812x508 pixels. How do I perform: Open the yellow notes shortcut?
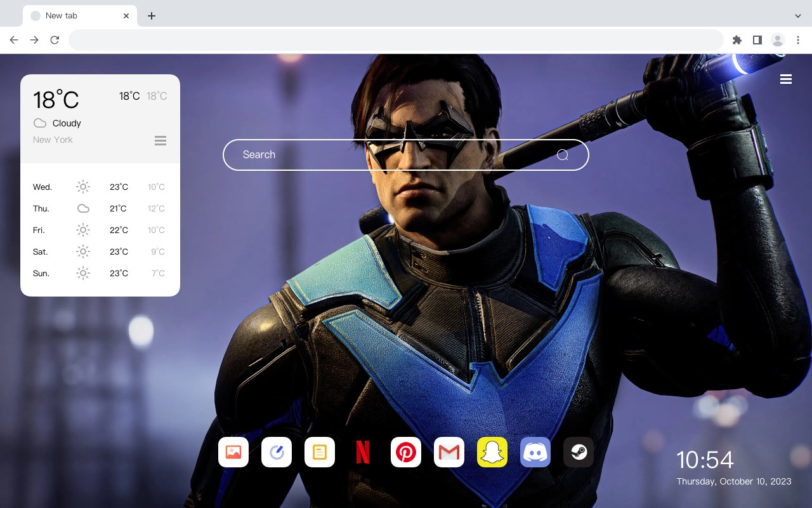point(320,452)
